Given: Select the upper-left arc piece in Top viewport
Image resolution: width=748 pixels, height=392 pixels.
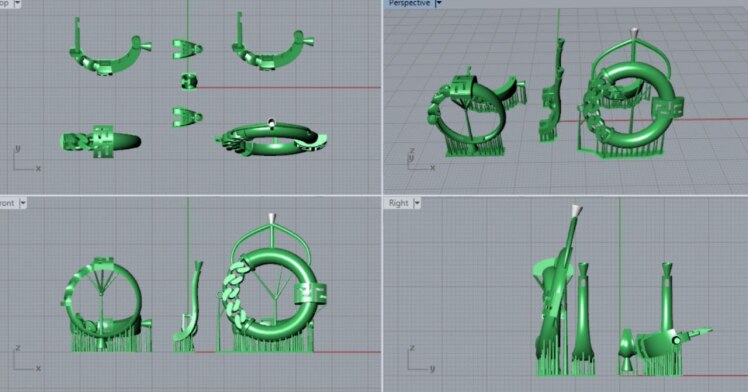Looking at the screenshot, I should coord(110,50).
